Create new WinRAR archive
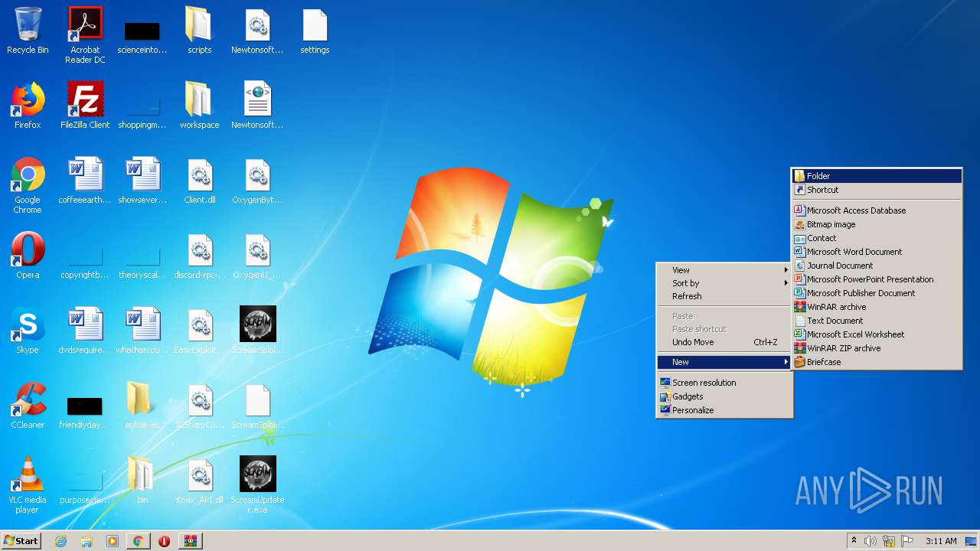 [x=877, y=307]
